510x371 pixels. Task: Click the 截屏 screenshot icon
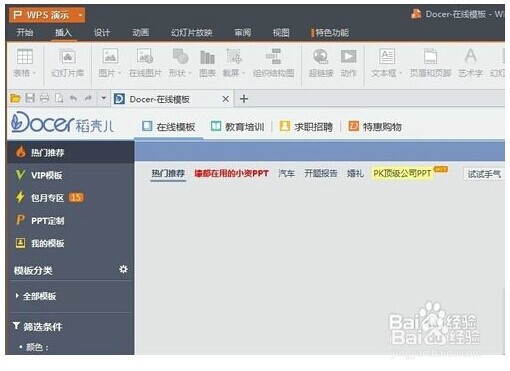(x=234, y=57)
